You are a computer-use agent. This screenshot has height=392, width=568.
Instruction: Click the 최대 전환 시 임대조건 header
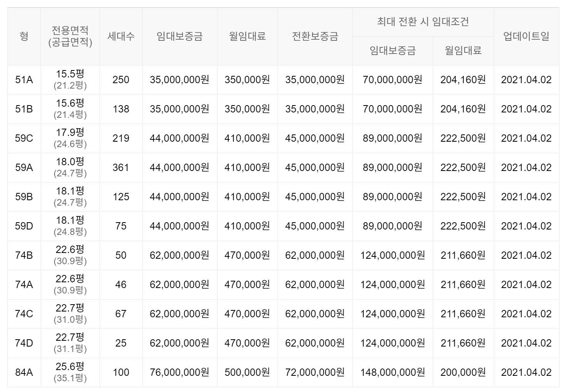pyautogui.click(x=423, y=22)
